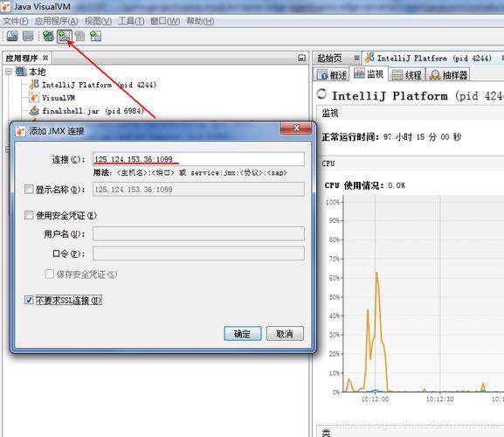Open the 应用程序(A) menu
The image size is (504, 437).
(x=56, y=21)
